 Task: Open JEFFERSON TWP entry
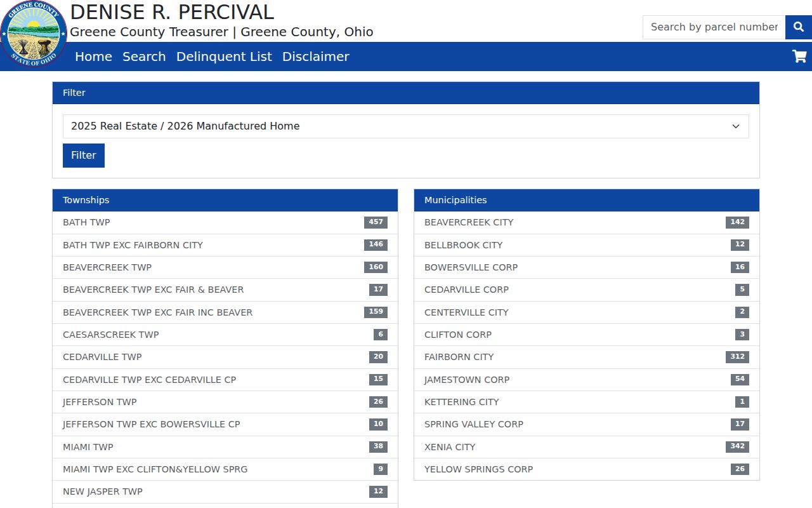tap(225, 402)
